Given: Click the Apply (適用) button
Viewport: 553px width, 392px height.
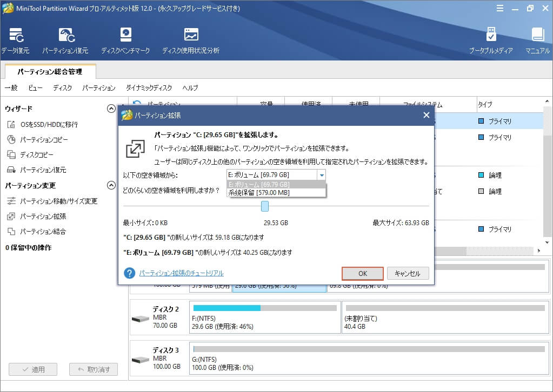Looking at the screenshot, I should tap(33, 369).
